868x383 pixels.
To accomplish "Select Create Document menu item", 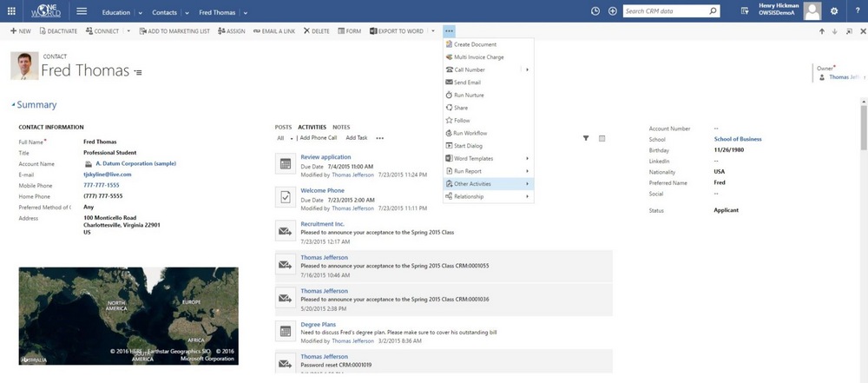I will (488, 44).
